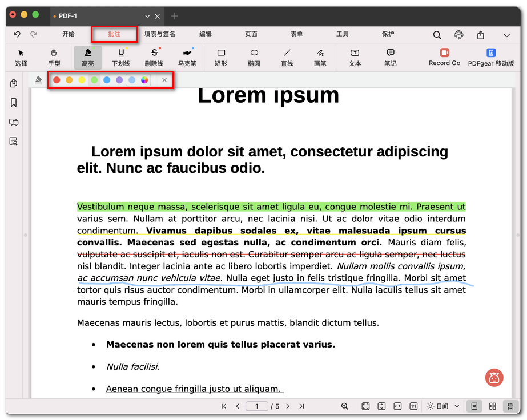Switch to the 编辑 (Edit) tab
Viewport: 527px width, 420px height.
[x=206, y=34]
